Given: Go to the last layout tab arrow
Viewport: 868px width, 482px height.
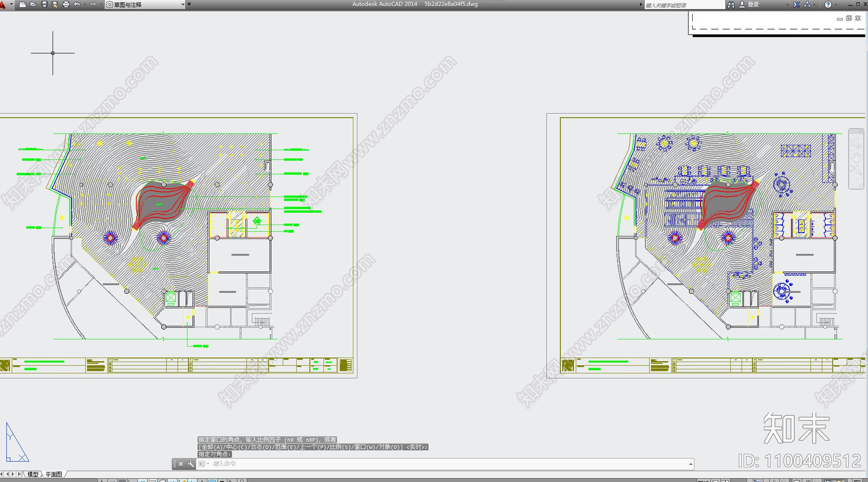Looking at the screenshot, I should 20,474.
